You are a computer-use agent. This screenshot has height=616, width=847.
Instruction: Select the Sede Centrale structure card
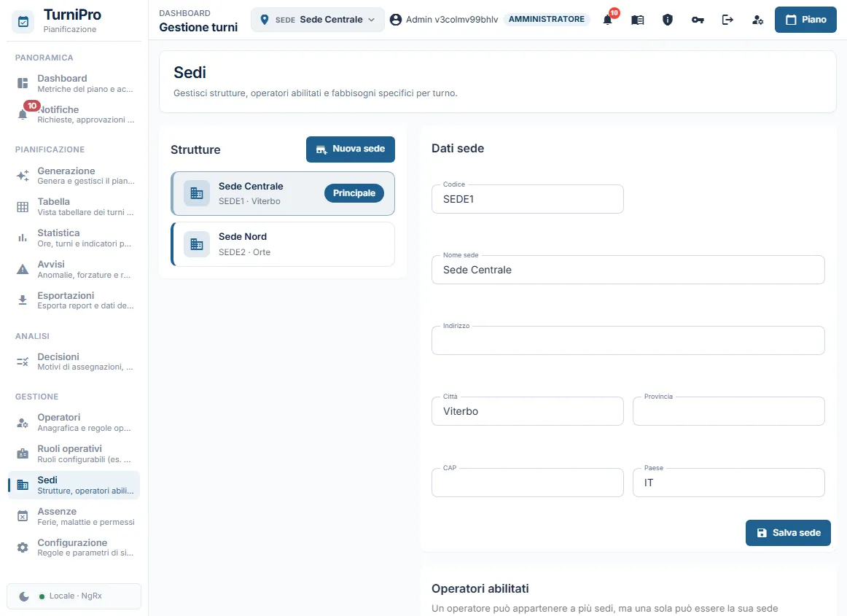[283, 193]
